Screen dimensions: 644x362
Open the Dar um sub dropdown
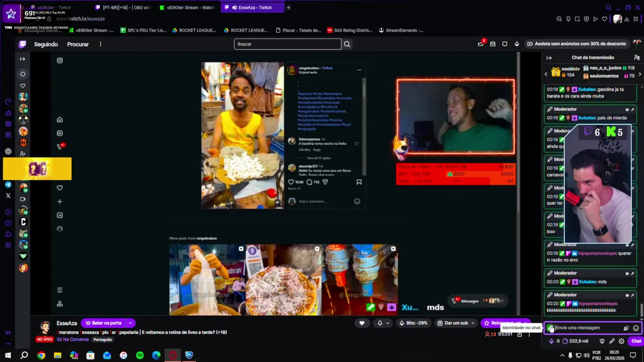pos(456,323)
